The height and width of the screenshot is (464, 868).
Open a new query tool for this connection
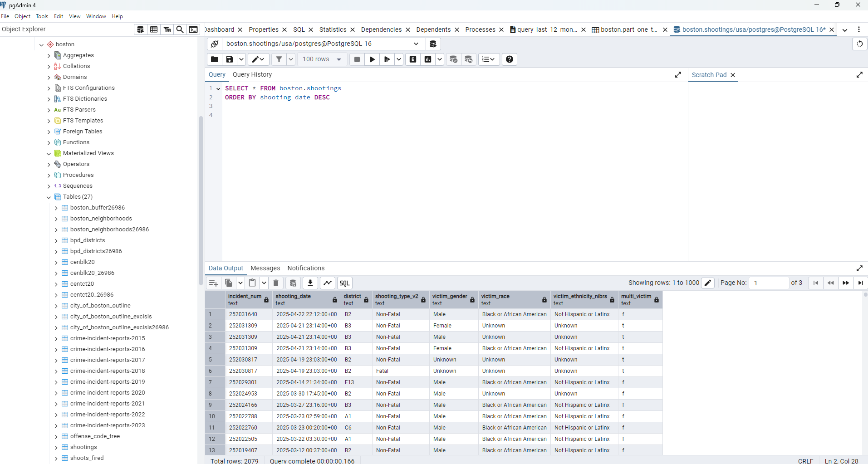pyautogui.click(x=433, y=44)
